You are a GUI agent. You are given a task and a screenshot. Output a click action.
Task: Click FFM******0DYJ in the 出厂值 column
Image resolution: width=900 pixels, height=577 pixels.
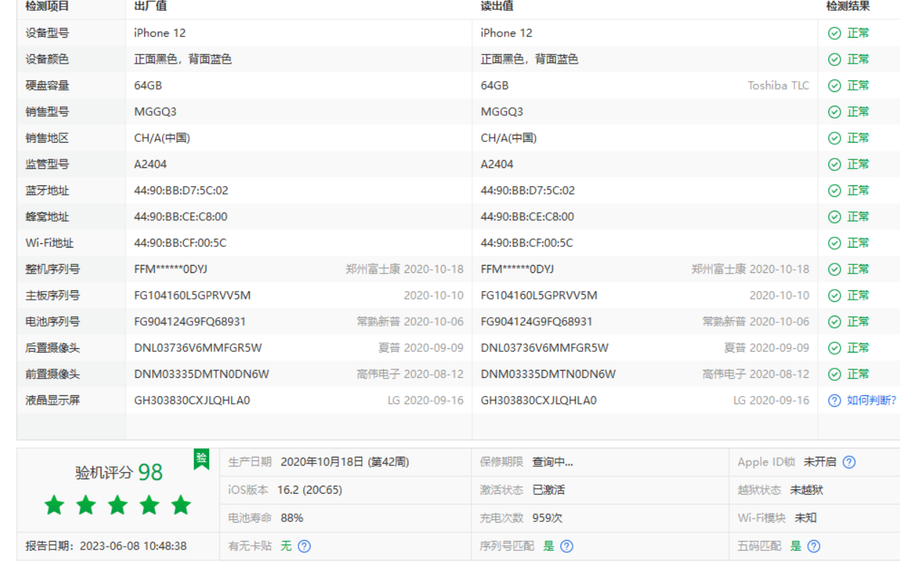[x=170, y=269]
